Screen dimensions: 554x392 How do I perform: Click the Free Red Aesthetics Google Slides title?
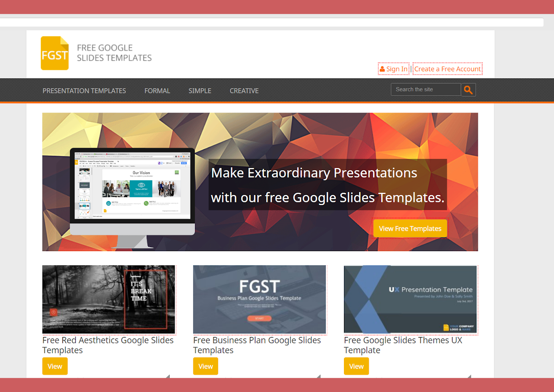pos(108,345)
